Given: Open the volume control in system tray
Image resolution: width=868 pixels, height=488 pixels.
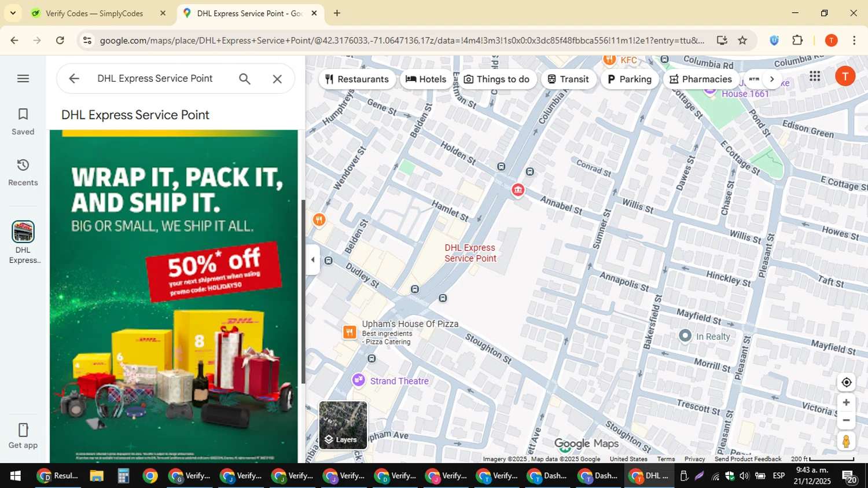Looking at the screenshot, I should 744,476.
